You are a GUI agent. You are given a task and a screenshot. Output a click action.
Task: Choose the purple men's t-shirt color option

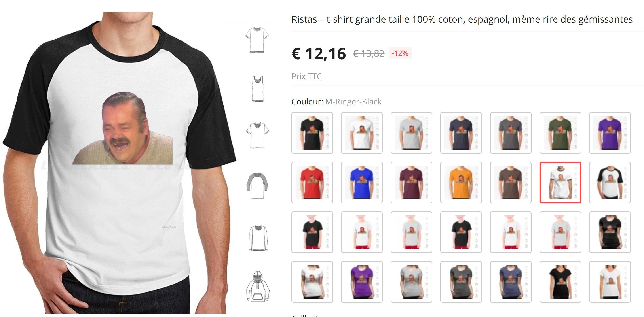[x=610, y=133]
